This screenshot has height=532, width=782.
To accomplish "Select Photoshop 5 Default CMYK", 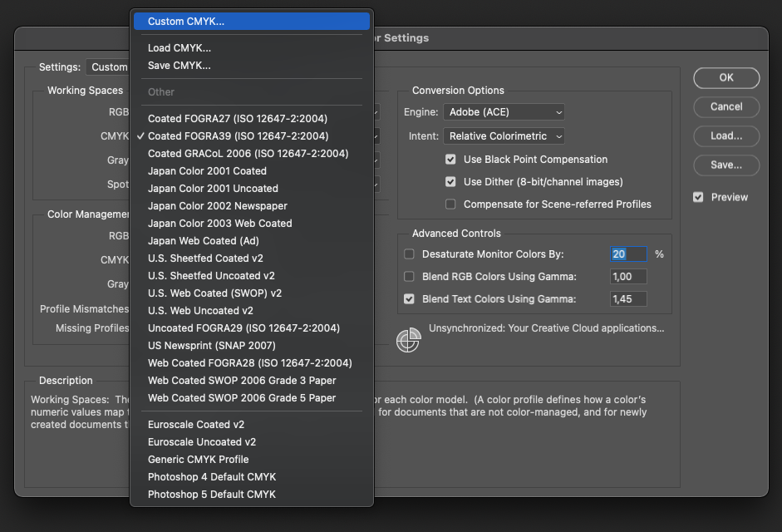I will (252, 494).
